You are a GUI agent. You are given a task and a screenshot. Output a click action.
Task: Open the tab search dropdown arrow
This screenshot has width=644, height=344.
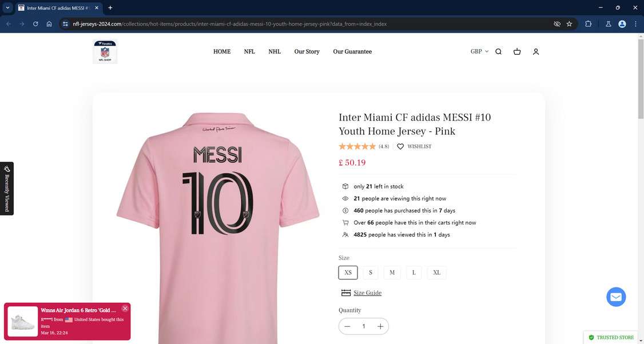tap(8, 8)
